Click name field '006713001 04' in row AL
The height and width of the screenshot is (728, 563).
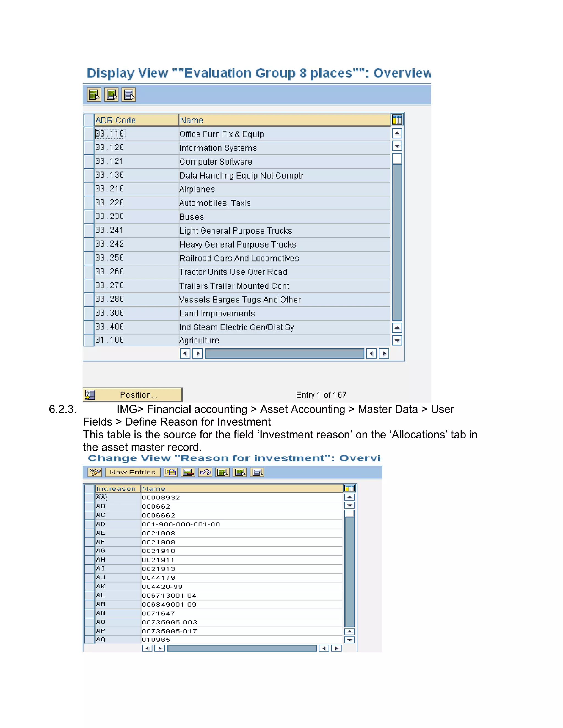[242, 595]
